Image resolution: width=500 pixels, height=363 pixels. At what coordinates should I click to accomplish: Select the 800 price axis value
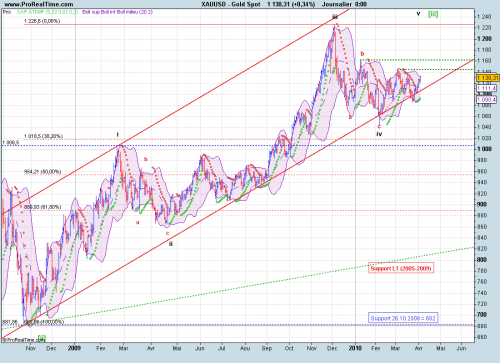click(482, 260)
